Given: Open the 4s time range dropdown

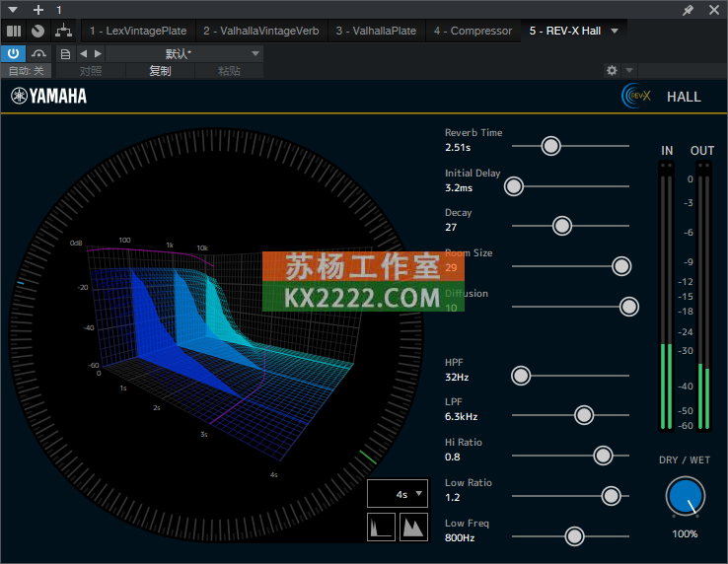Looking at the screenshot, I should (x=398, y=494).
